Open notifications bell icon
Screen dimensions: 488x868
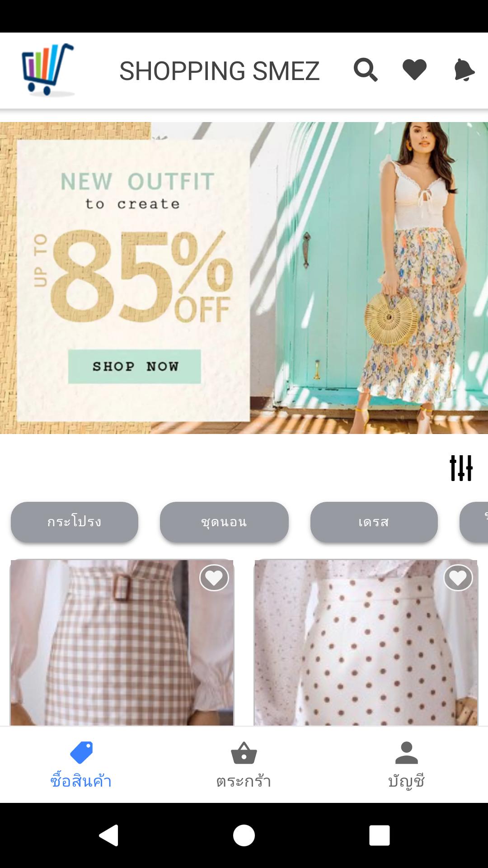point(464,70)
